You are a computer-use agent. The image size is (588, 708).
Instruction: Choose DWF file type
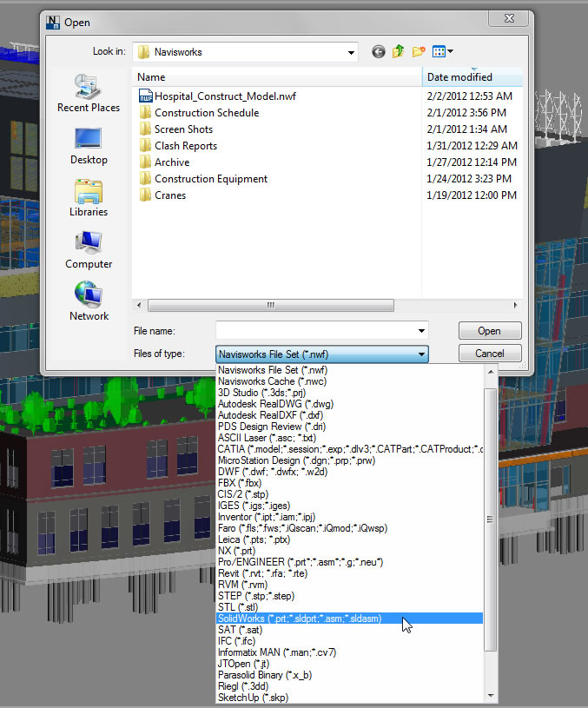click(349, 472)
